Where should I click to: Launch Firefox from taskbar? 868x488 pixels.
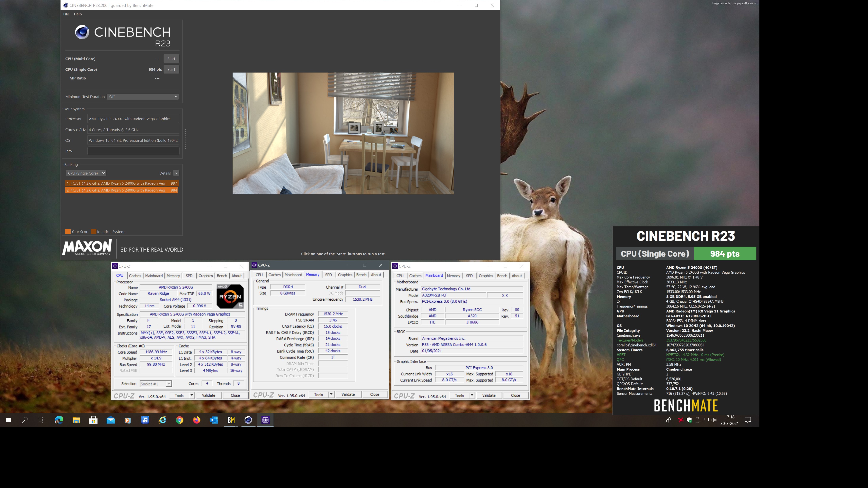197,420
